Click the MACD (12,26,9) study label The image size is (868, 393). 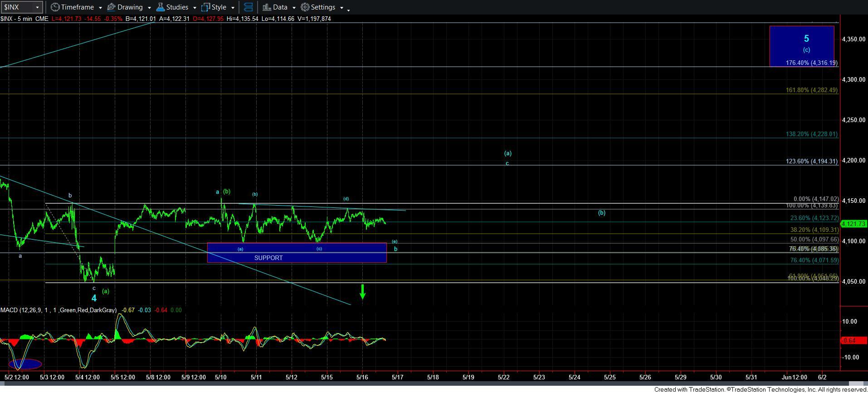[59, 310]
